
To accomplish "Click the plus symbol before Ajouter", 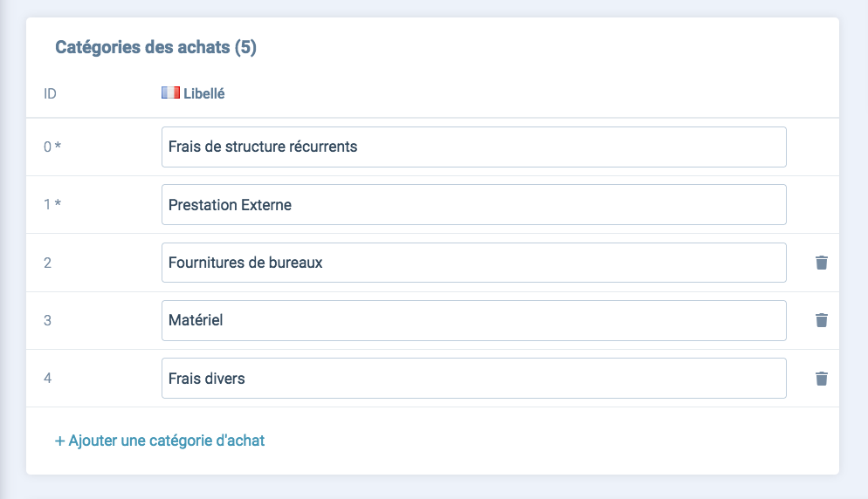I will pyautogui.click(x=59, y=441).
